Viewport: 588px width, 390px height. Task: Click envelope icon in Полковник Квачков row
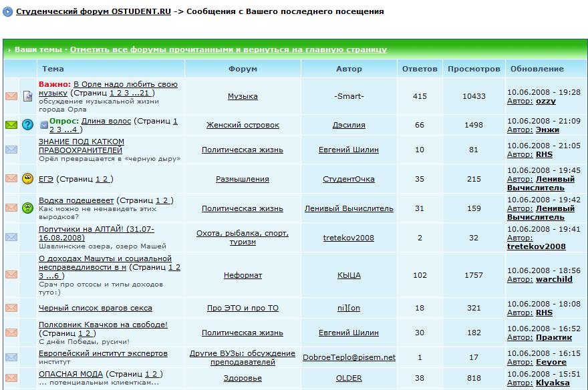(11, 333)
